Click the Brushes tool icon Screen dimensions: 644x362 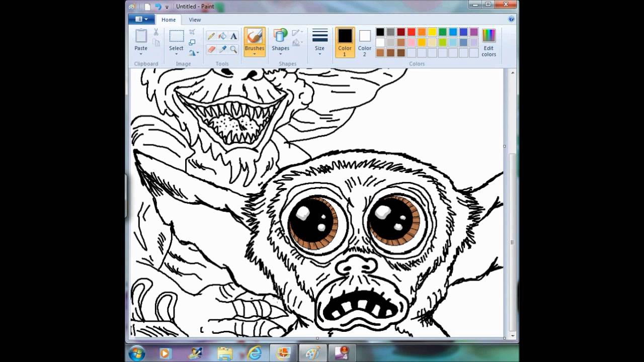click(x=255, y=36)
